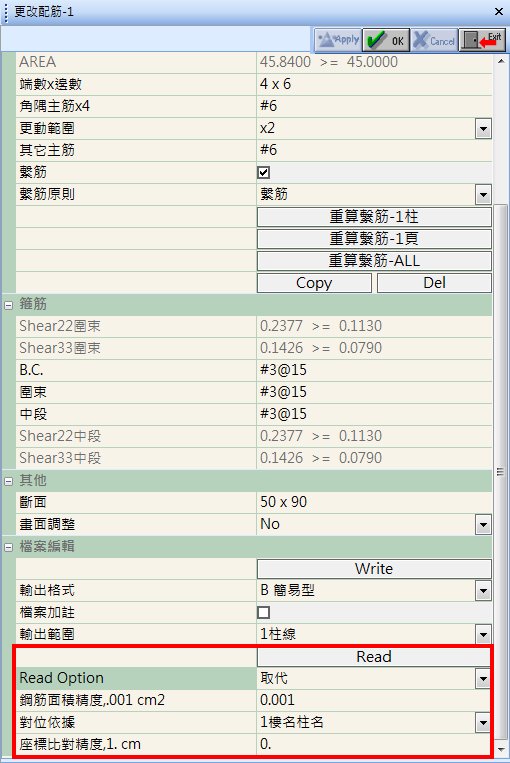Open the 輸出範圍 dropdown
The image size is (510, 763).
[483, 635]
